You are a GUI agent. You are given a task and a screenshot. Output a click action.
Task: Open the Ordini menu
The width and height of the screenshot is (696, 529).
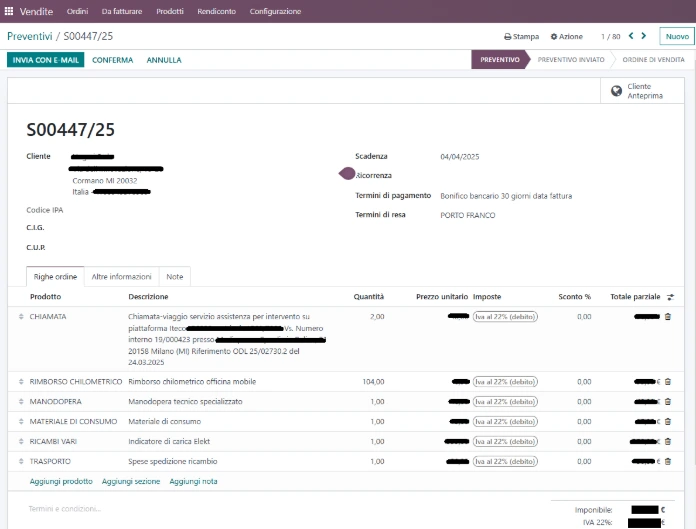(x=77, y=11)
